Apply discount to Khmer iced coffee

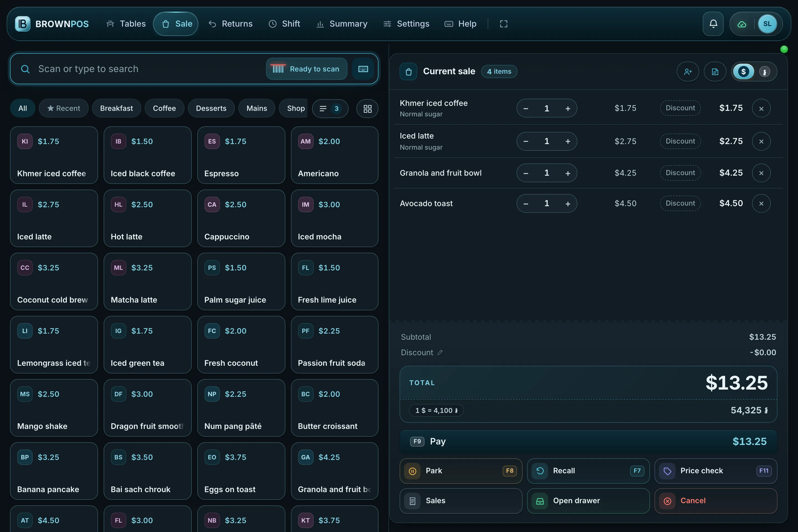click(x=680, y=108)
